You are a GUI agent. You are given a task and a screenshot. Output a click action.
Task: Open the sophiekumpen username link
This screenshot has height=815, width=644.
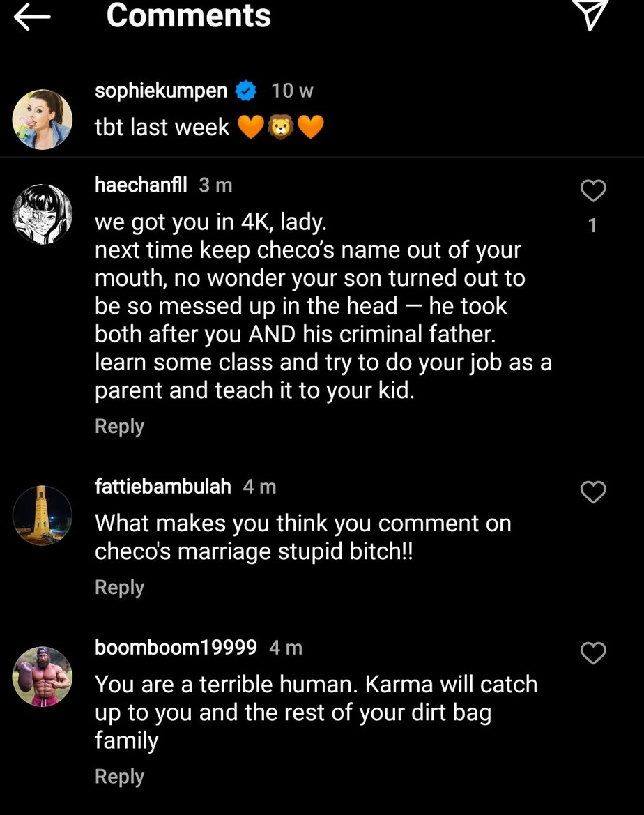click(x=161, y=91)
